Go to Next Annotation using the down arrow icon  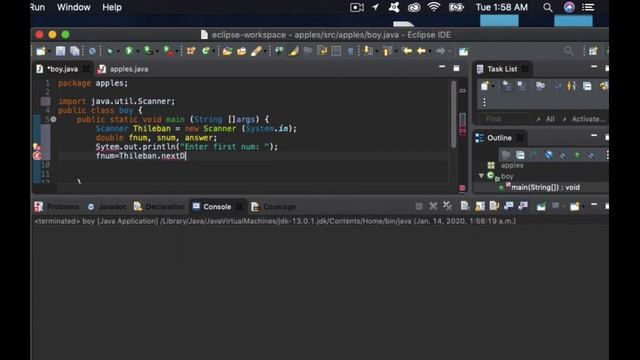tap(368, 51)
